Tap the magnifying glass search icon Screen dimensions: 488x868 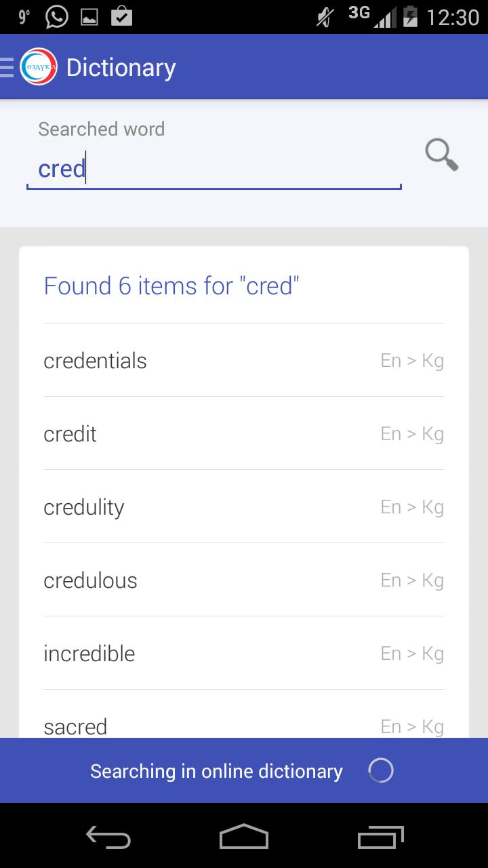(441, 155)
